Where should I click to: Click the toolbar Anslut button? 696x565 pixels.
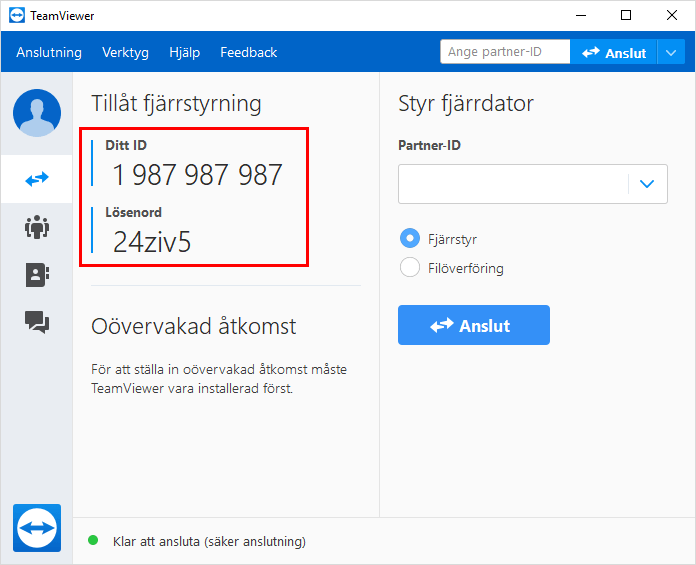[613, 52]
